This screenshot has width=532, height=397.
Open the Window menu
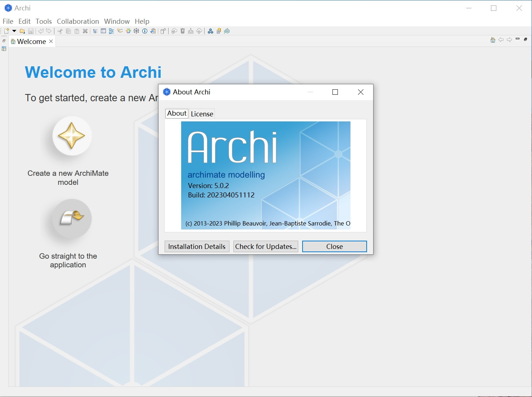point(117,21)
